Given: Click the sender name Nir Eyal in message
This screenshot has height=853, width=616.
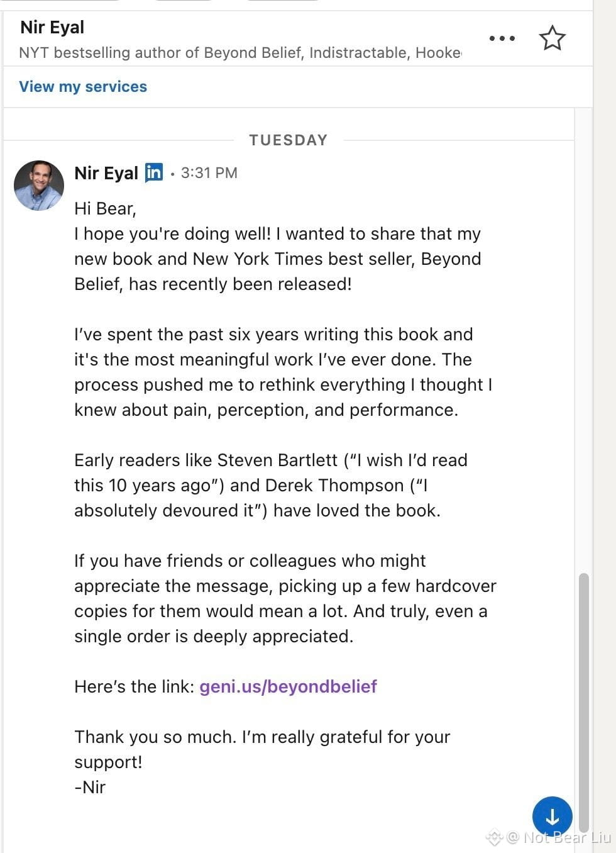Looking at the screenshot, I should (x=106, y=173).
